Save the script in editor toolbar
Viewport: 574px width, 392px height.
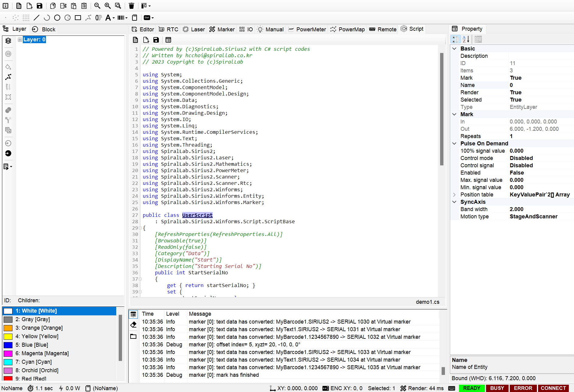[x=156, y=40]
